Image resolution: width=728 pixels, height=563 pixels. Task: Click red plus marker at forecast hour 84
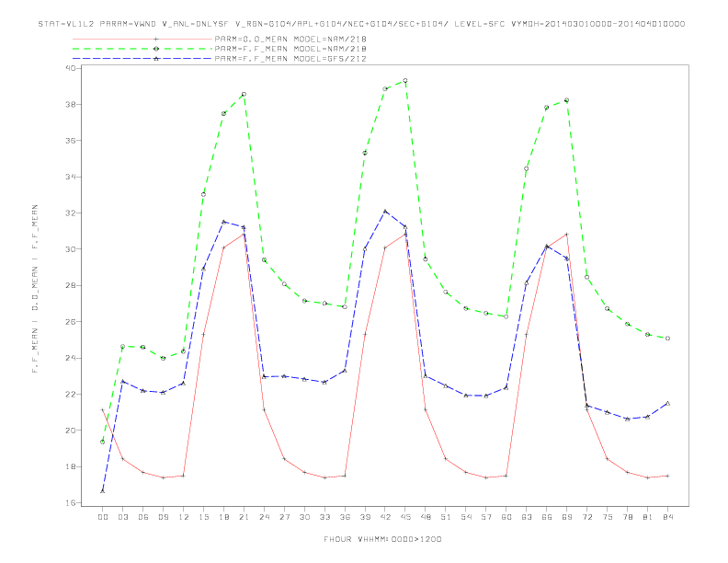click(x=667, y=476)
